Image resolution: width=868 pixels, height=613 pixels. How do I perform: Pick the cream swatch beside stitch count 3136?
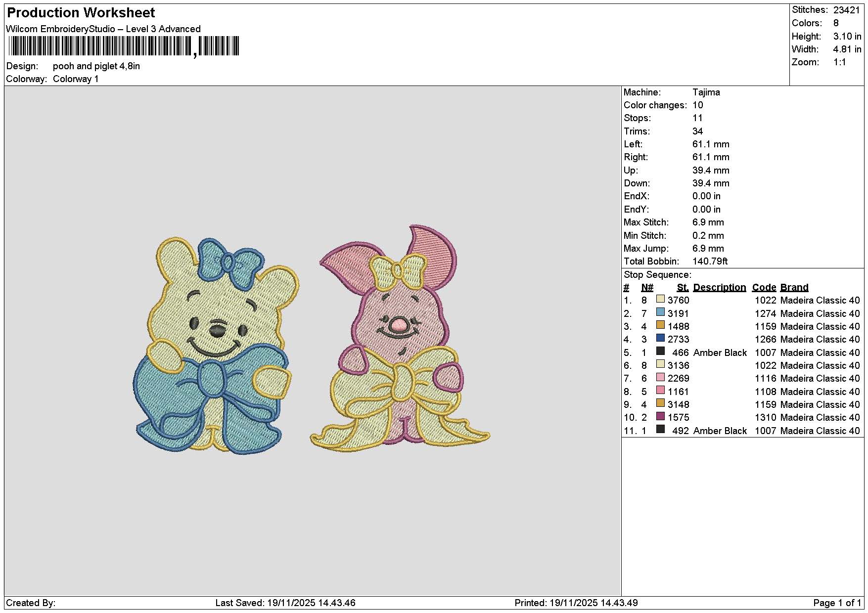[660, 364]
